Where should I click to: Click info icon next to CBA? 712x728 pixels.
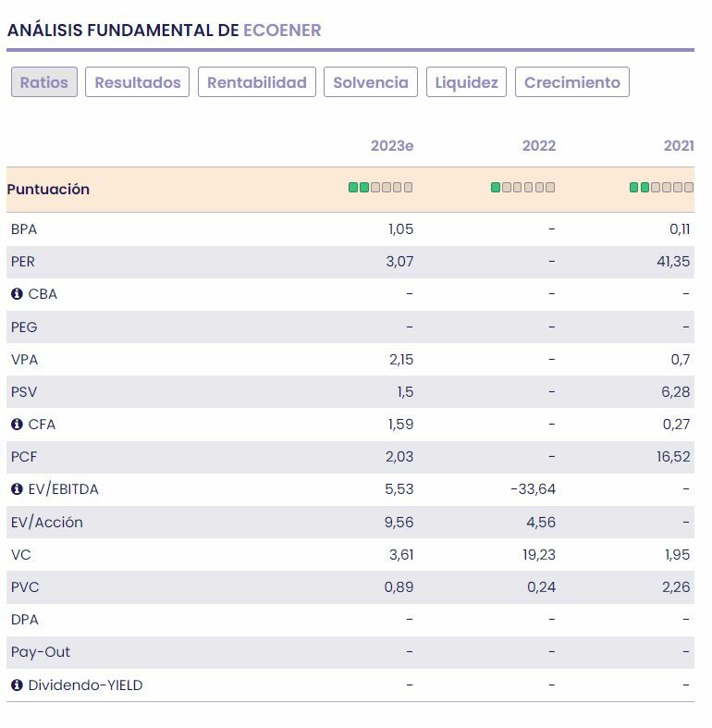coord(17,294)
